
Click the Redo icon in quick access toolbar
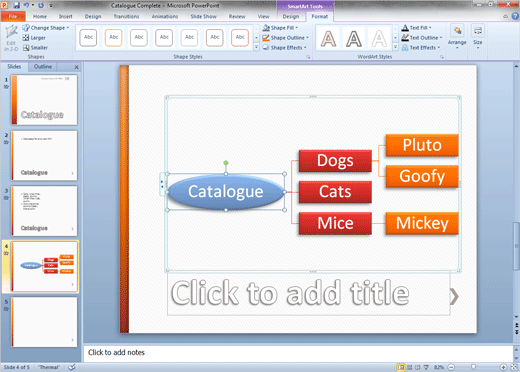[x=41, y=5]
